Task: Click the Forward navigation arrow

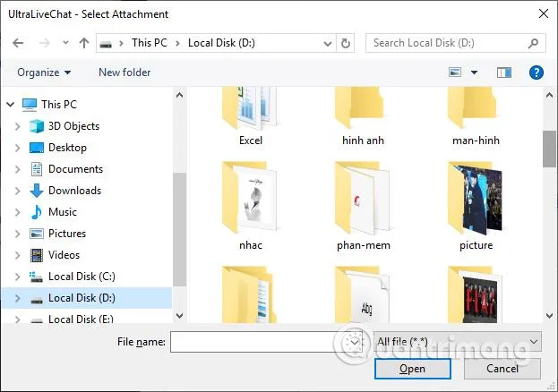Action: (x=45, y=43)
